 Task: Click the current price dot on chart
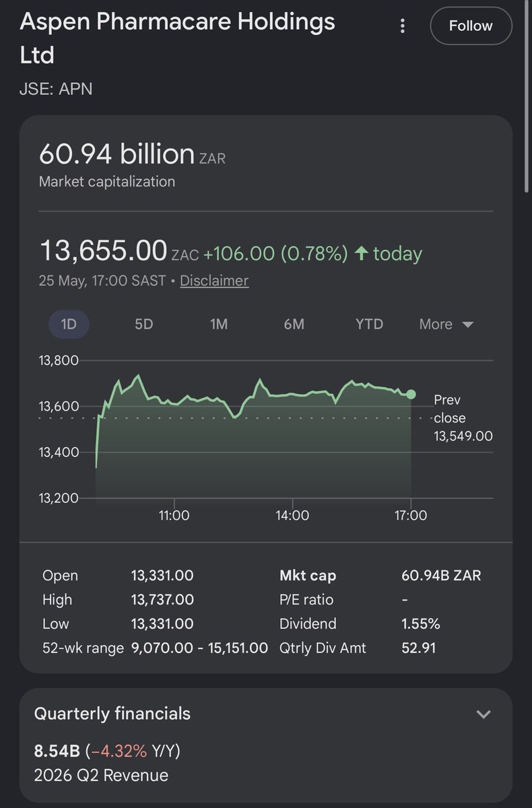click(411, 395)
